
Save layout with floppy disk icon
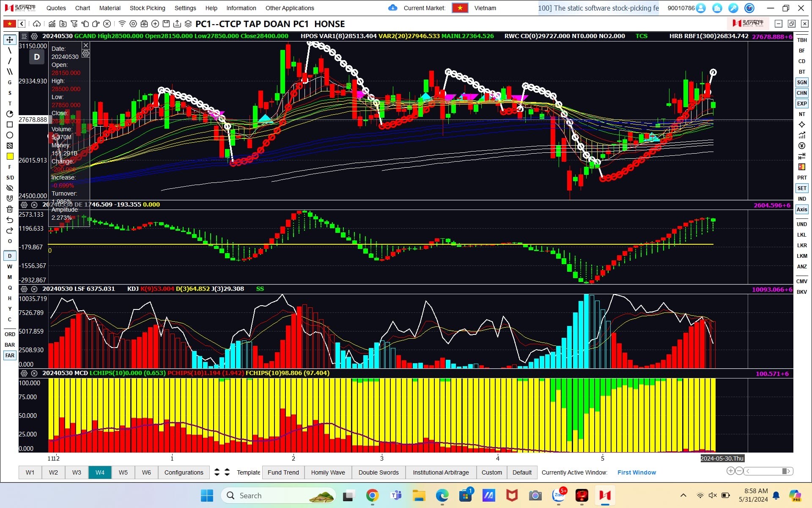[x=166, y=24]
